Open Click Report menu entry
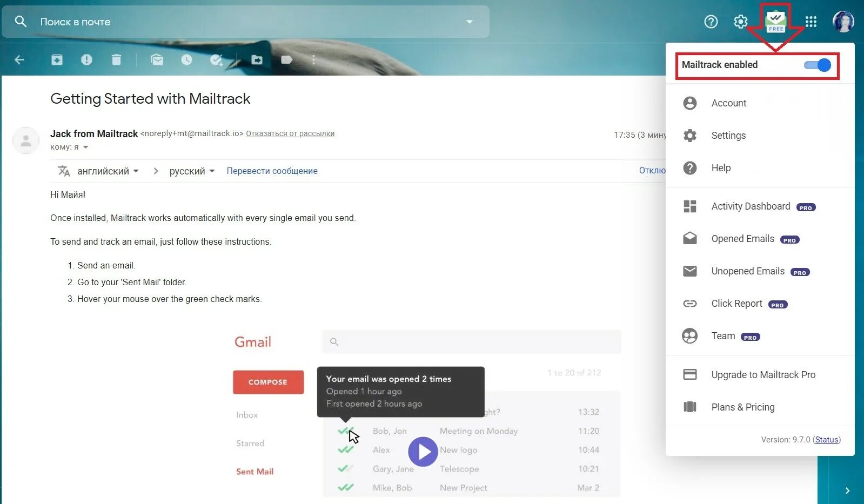864x504 pixels. pyautogui.click(x=760, y=304)
